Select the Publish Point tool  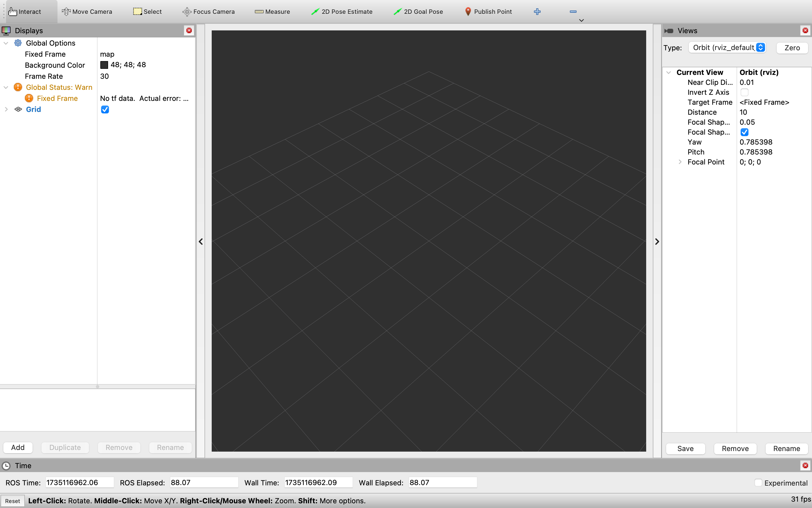coord(488,12)
